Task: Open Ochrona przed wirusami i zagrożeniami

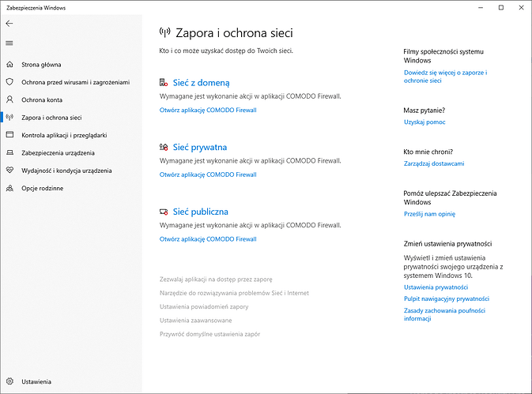Action: click(75, 82)
